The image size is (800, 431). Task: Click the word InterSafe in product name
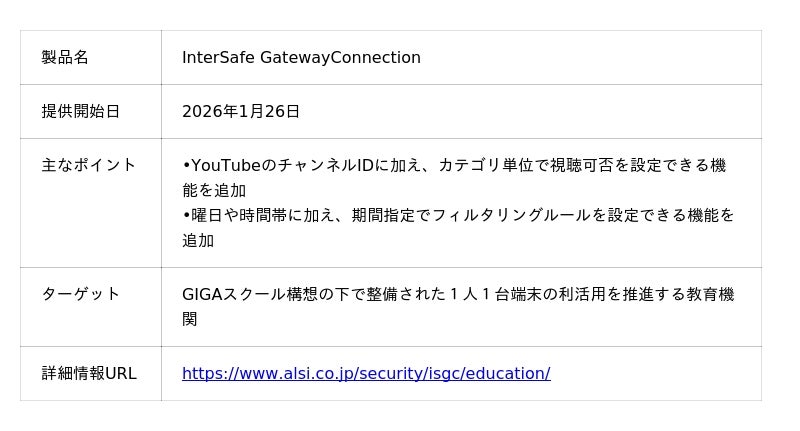218,58
